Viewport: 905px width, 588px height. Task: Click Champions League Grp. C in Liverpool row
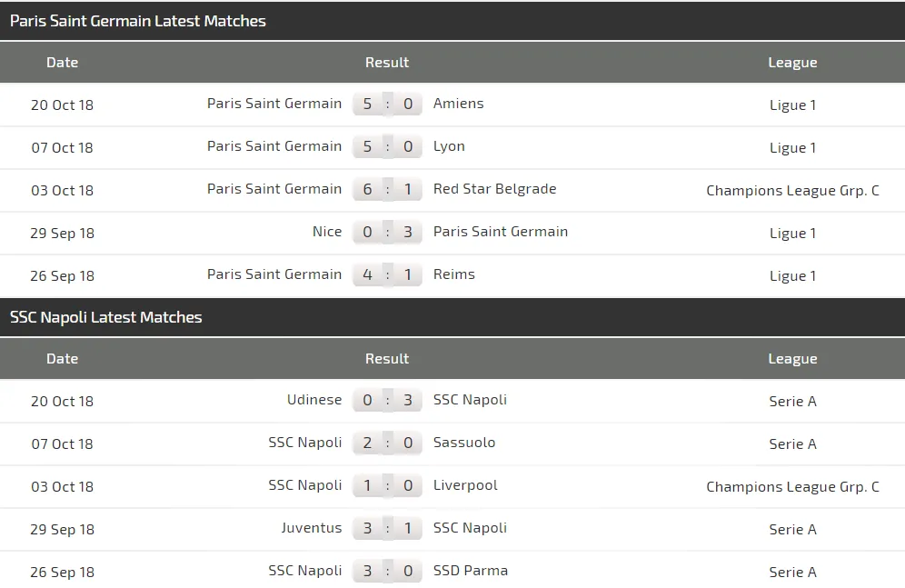click(792, 486)
